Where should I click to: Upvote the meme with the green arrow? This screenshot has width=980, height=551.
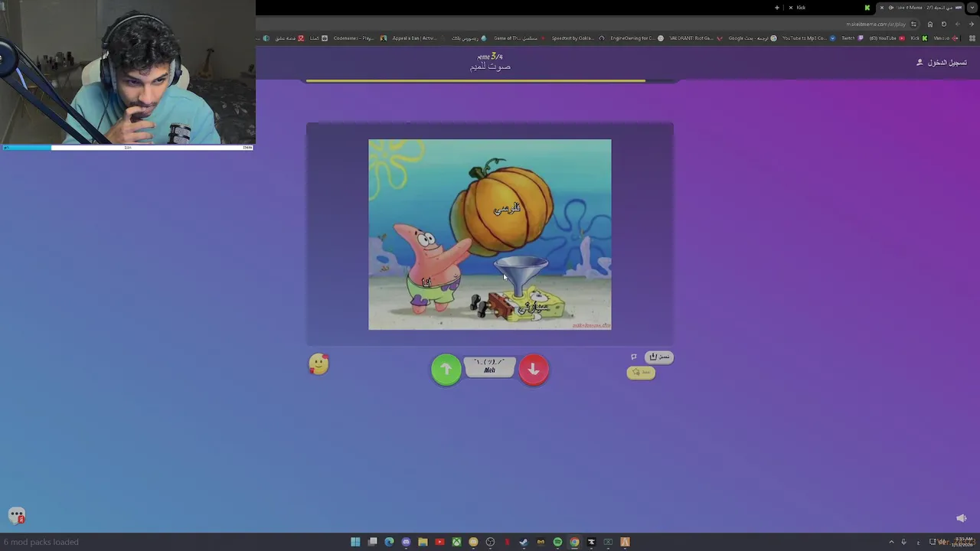(446, 370)
